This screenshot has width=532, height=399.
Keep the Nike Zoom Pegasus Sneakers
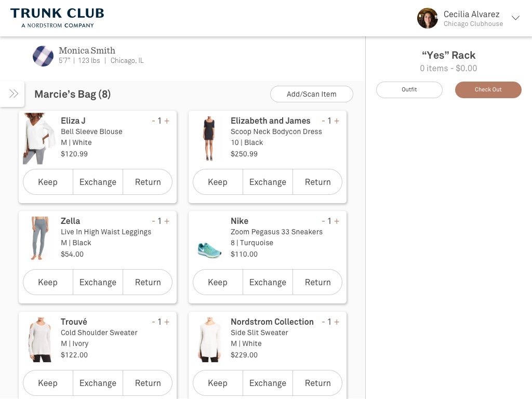[x=218, y=282]
